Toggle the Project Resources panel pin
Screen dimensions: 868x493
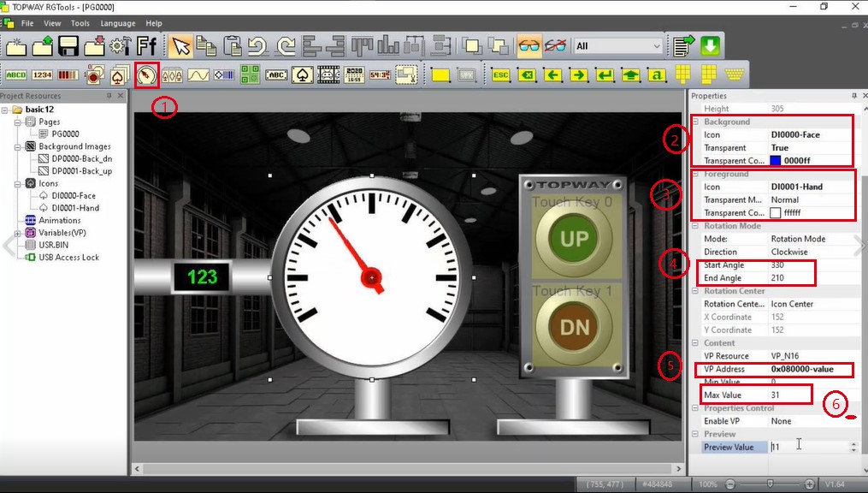pyautogui.click(x=109, y=96)
